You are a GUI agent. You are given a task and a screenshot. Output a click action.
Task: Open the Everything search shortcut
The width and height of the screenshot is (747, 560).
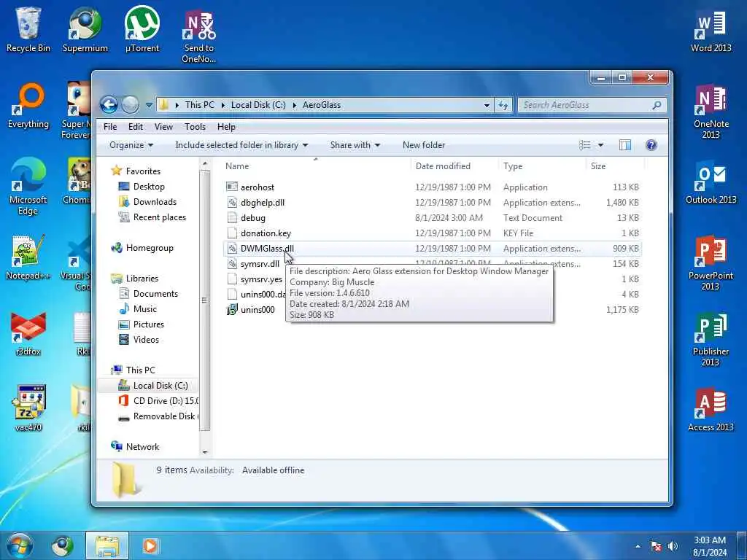click(x=28, y=106)
